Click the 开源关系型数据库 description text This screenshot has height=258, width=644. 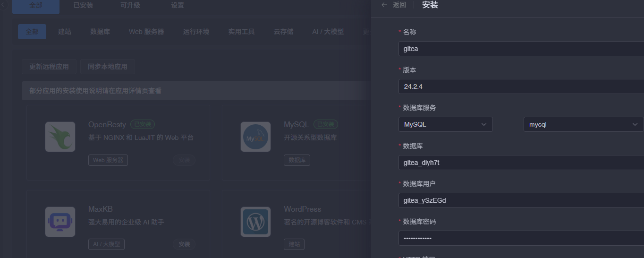[x=310, y=138]
